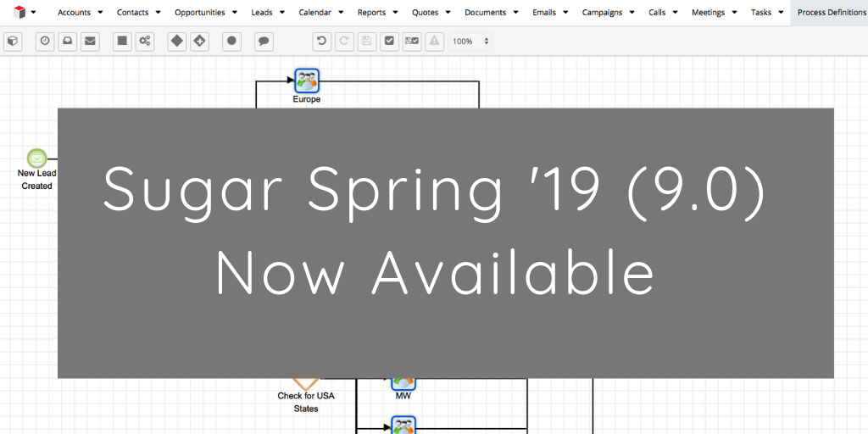
Task: Click the save and validate icon
Action: [412, 41]
